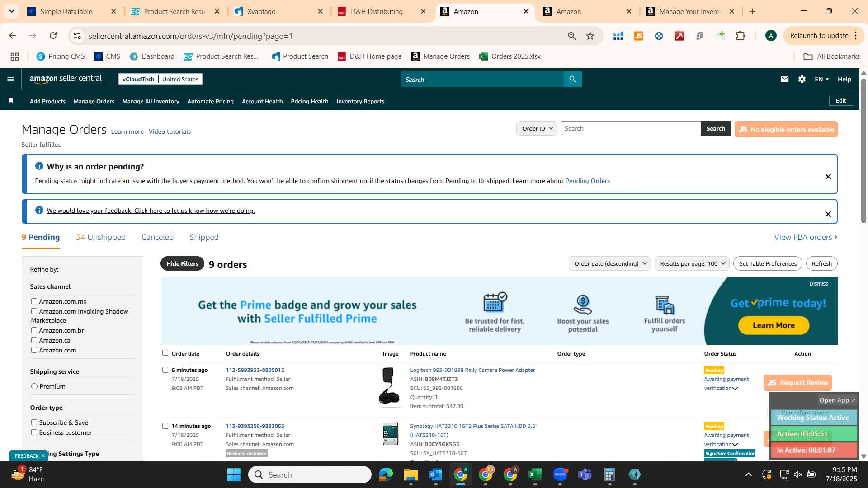868x488 pixels.
Task: Open File Explorer from the taskbar
Action: pyautogui.click(x=410, y=474)
